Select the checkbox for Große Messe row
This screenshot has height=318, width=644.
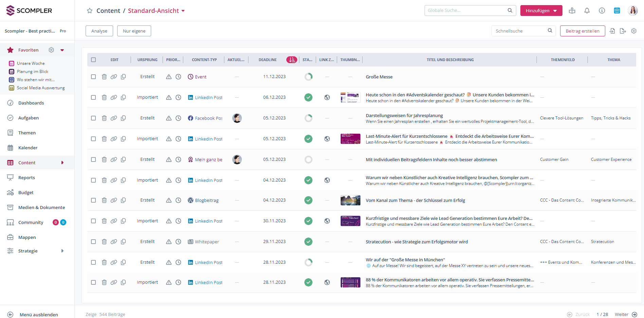[93, 77]
